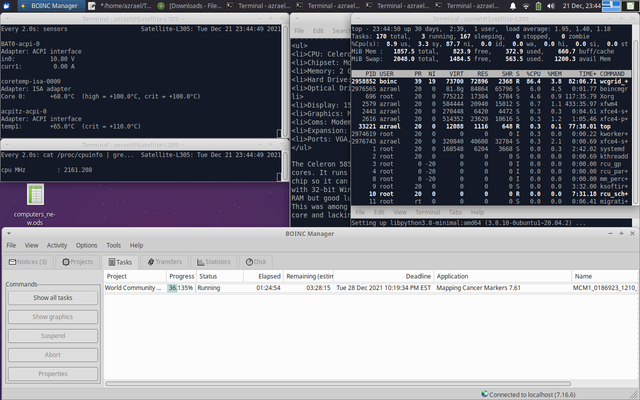The width and height of the screenshot is (640, 400).
Task: Click the green Downloads file manager panel icon
Action: click(x=161, y=6)
